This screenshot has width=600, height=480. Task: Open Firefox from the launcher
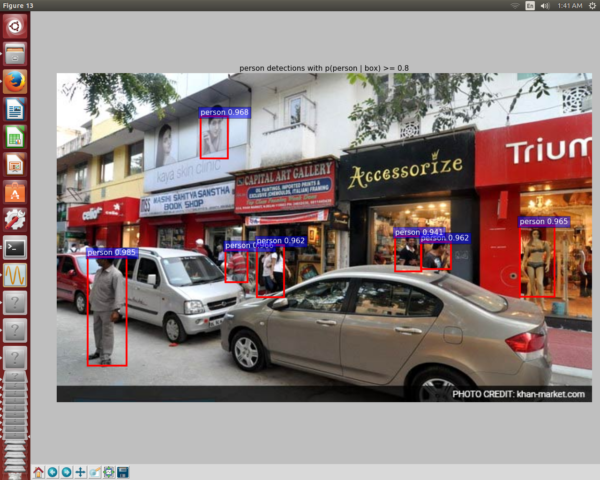point(15,81)
